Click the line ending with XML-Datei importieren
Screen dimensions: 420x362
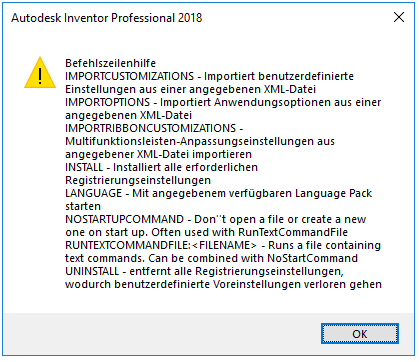click(x=158, y=154)
